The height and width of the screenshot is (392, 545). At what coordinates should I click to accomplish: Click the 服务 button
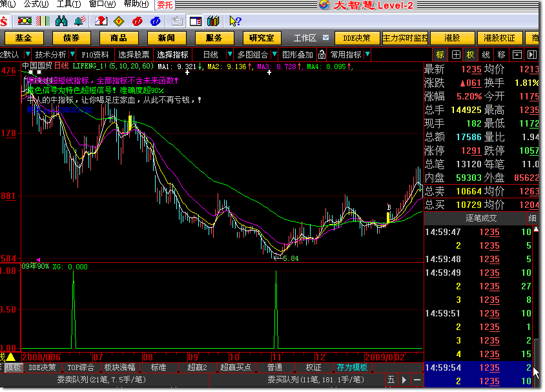pos(214,38)
